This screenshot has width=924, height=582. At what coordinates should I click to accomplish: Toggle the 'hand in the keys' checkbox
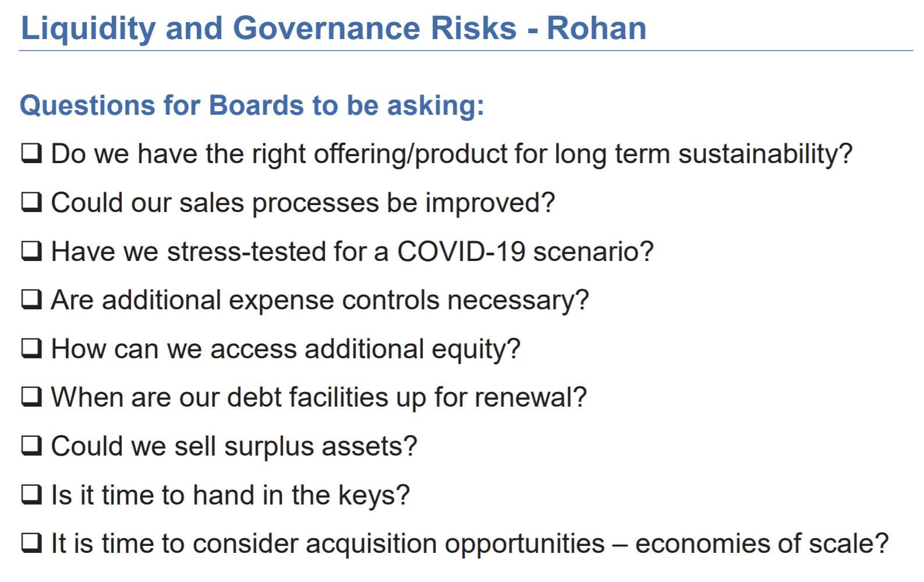pyautogui.click(x=31, y=495)
